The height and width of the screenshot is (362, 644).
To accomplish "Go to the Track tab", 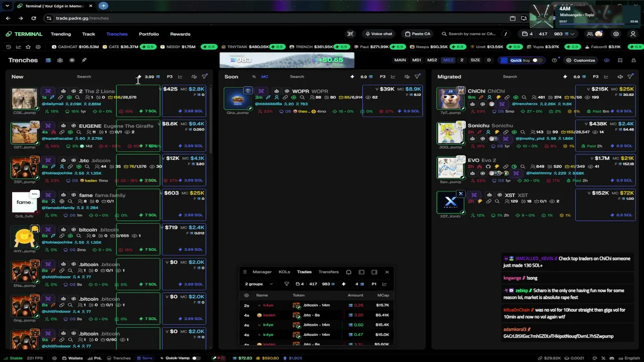I will [x=89, y=34].
